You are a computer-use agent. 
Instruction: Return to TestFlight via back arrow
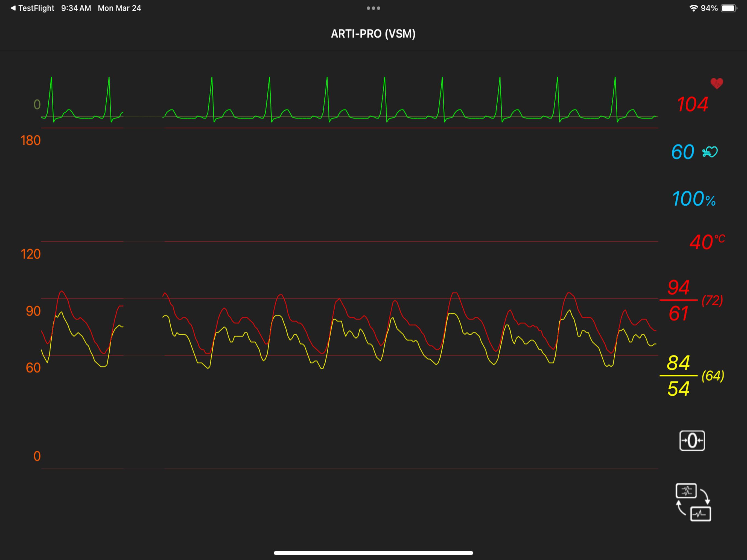pos(33,8)
